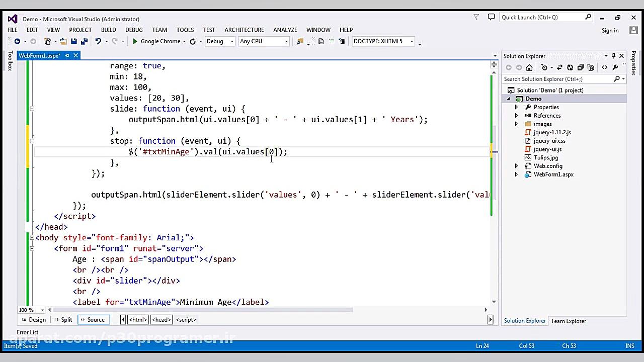Click the Sign in link
This screenshot has width=644, height=362.
[x=610, y=31]
